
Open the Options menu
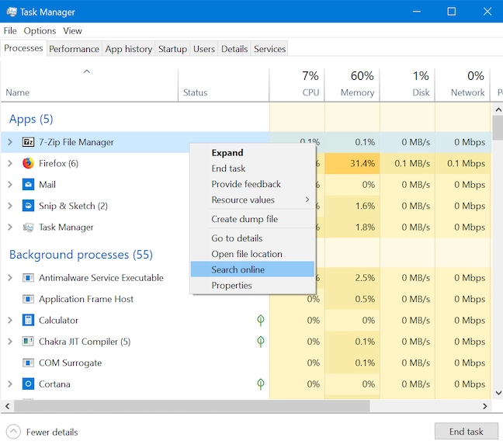click(40, 31)
